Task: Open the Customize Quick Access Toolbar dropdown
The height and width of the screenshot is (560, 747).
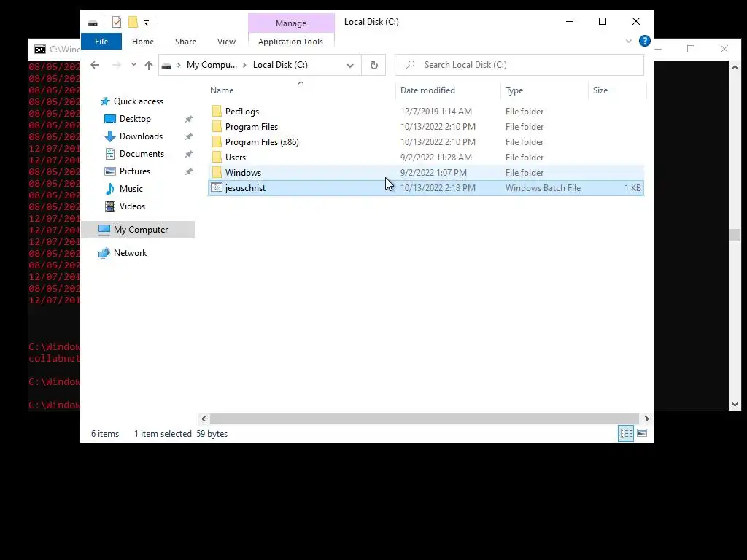Action: coord(146,23)
